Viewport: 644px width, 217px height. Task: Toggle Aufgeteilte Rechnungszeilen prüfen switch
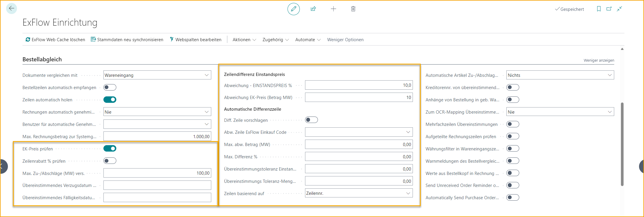point(513,136)
